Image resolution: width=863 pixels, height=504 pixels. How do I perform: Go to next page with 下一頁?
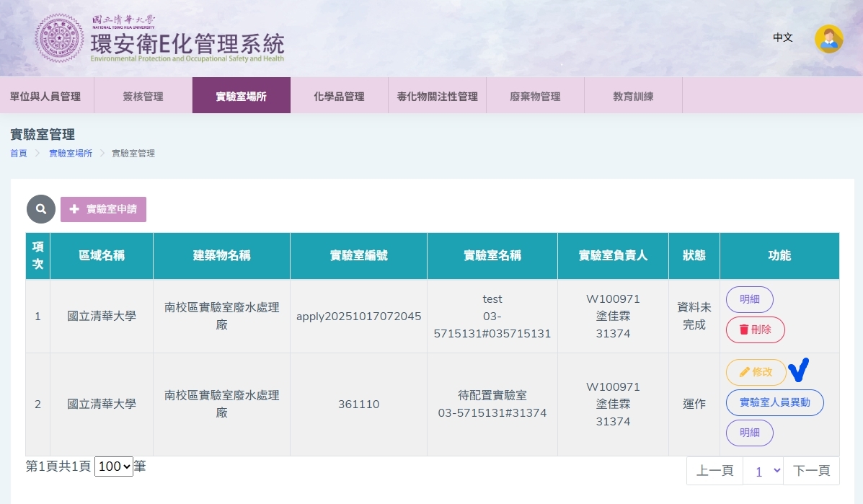811,471
